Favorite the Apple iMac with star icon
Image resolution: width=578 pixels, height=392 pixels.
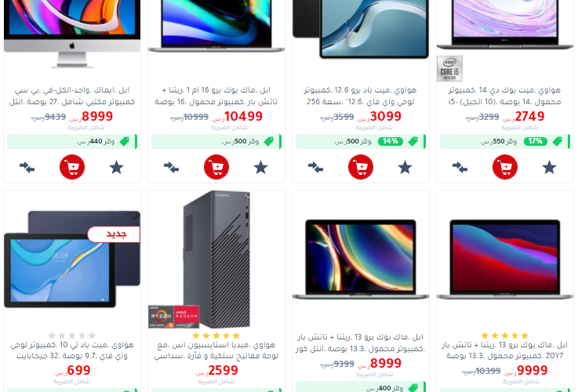(117, 168)
